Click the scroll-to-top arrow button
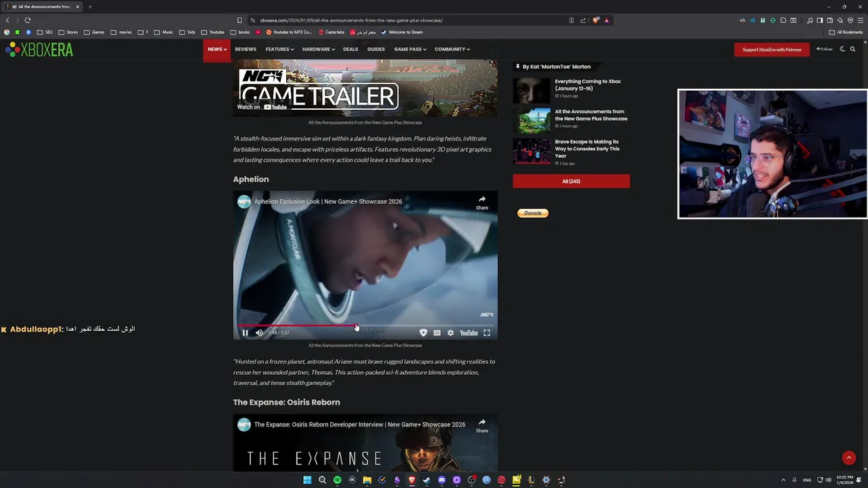 [x=848, y=458]
